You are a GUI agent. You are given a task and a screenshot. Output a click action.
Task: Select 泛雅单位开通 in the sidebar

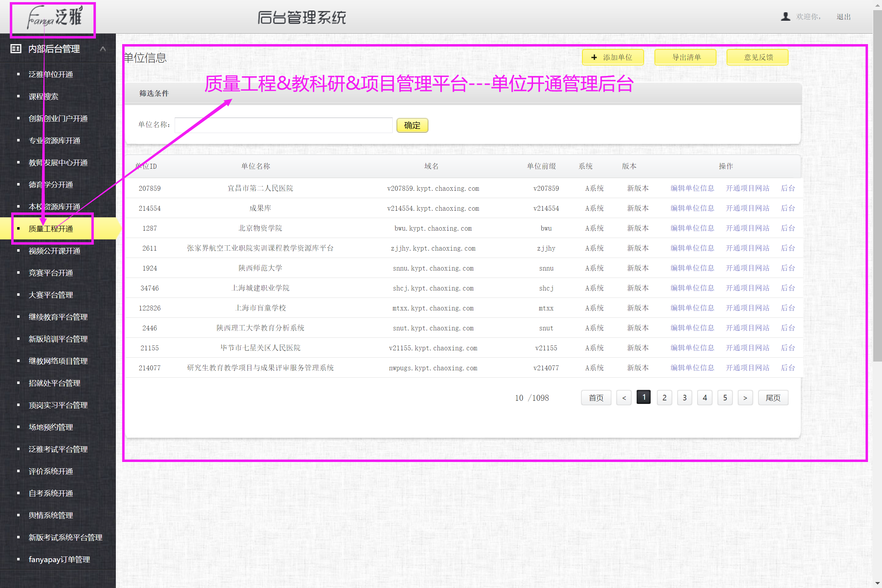[x=51, y=74]
